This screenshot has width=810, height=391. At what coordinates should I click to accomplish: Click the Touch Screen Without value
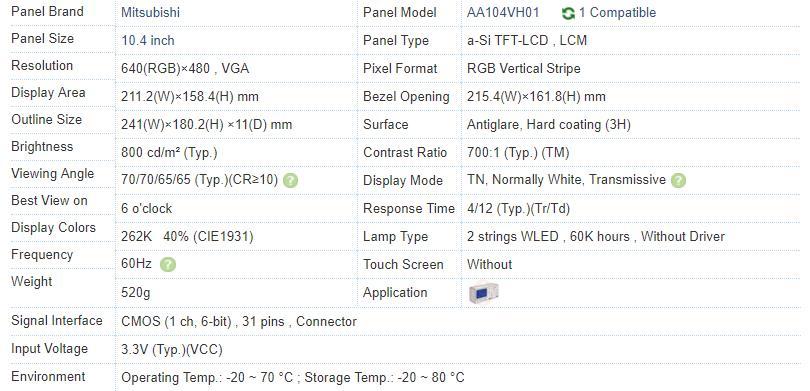click(x=489, y=264)
